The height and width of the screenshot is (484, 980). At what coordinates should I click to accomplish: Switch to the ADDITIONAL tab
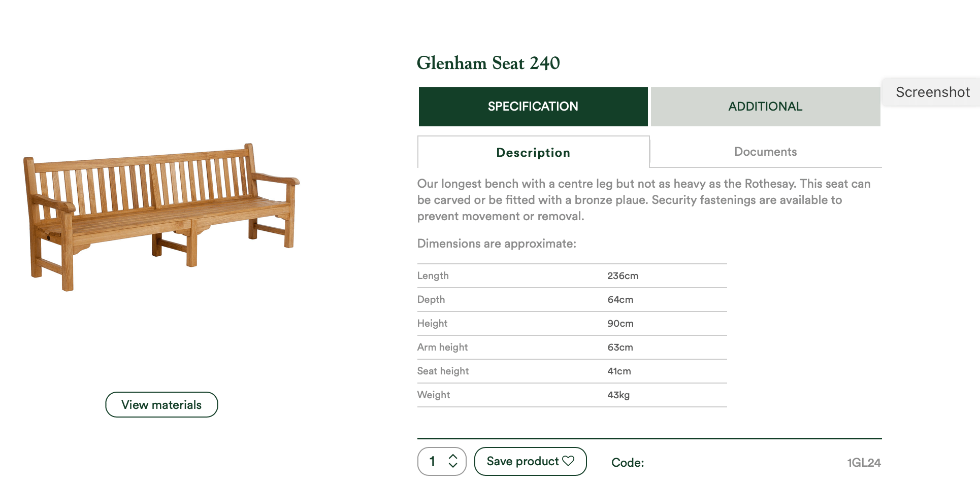[x=765, y=107]
